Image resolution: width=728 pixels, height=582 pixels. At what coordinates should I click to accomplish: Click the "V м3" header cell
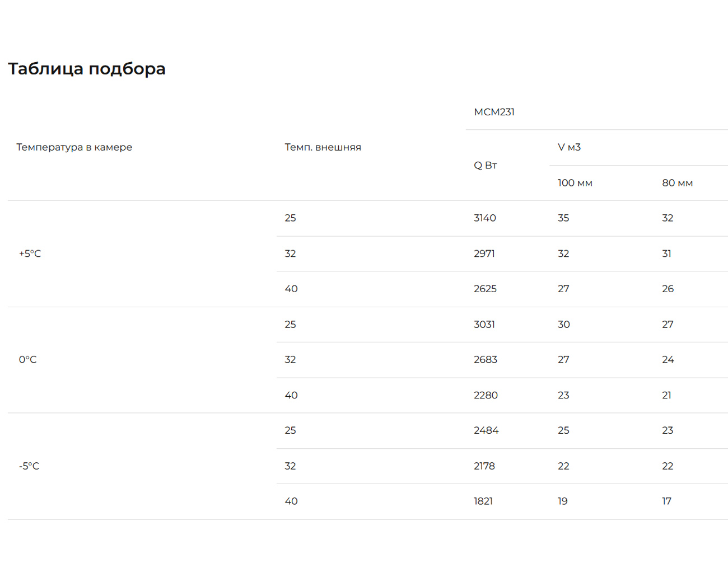[569, 147]
